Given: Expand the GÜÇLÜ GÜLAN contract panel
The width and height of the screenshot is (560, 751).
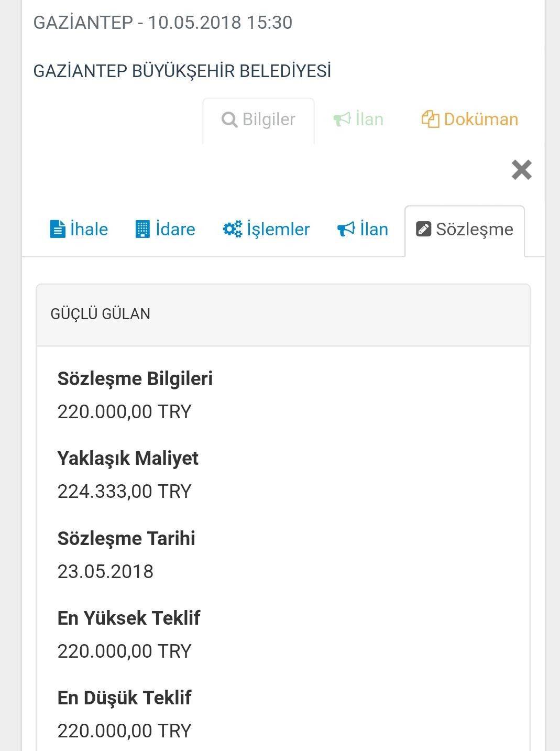Looking at the screenshot, I should [x=101, y=314].
